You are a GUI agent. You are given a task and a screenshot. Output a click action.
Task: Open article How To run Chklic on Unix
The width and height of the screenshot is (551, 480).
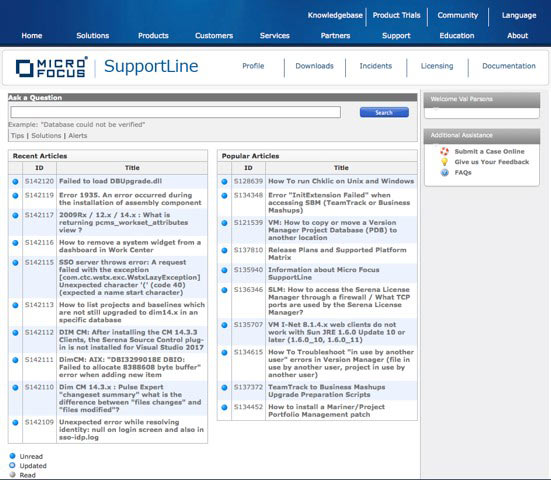tap(341, 181)
